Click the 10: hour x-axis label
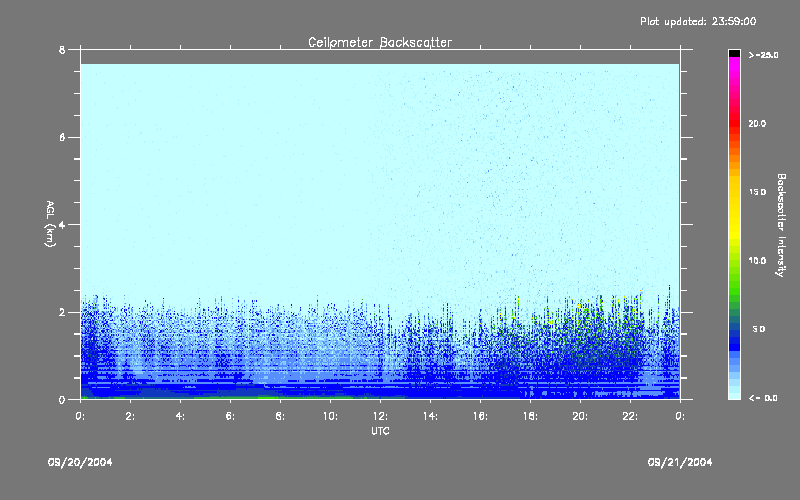This screenshot has width=800, height=500. pyautogui.click(x=330, y=416)
